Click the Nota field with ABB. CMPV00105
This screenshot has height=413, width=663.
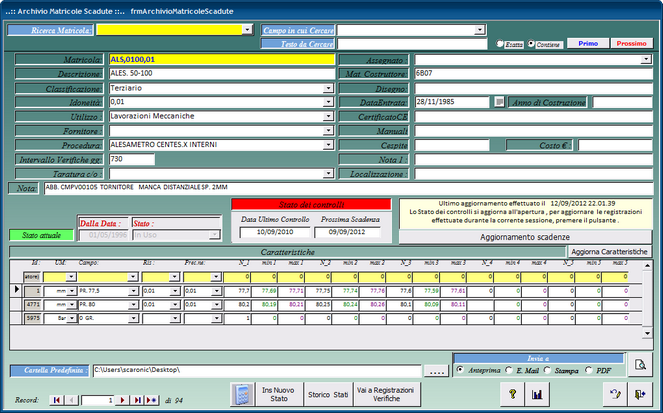click(348, 188)
